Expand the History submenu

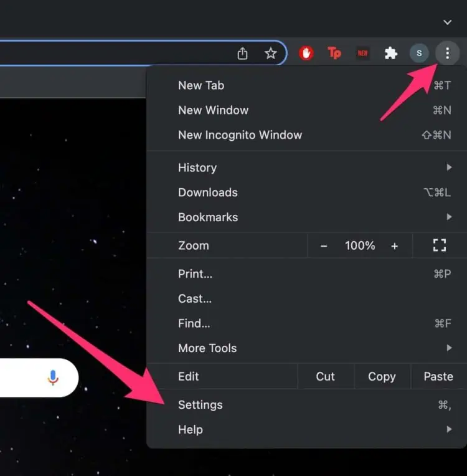pyautogui.click(x=306, y=168)
